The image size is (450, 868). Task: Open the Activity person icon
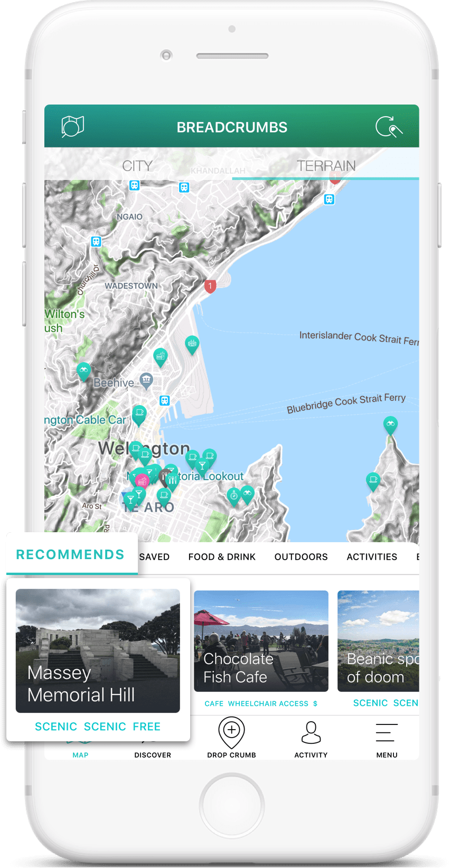point(311,733)
